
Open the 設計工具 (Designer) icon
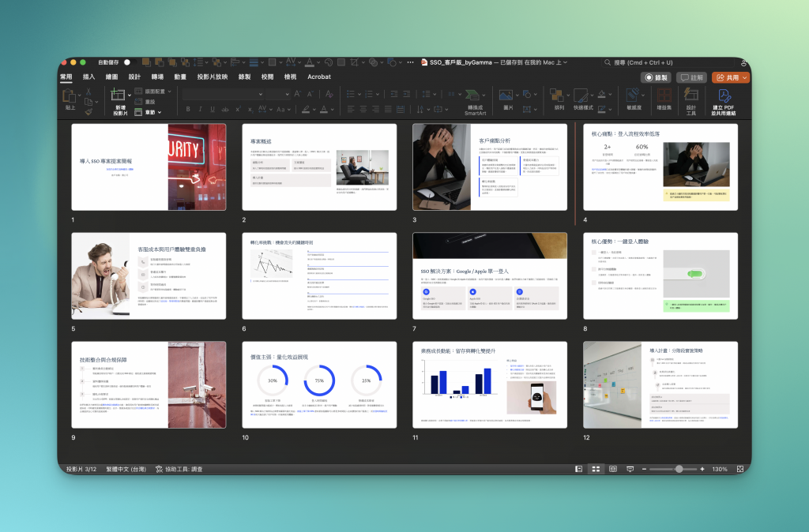click(690, 95)
